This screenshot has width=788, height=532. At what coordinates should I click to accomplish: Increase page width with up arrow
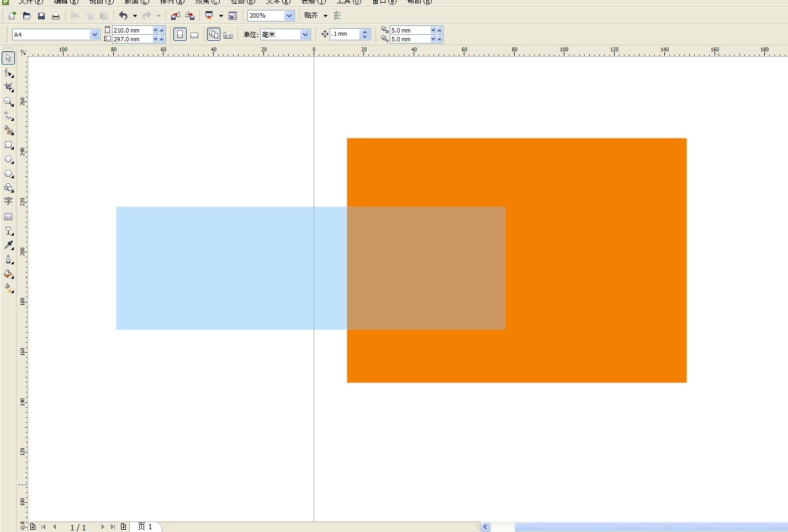click(162, 30)
